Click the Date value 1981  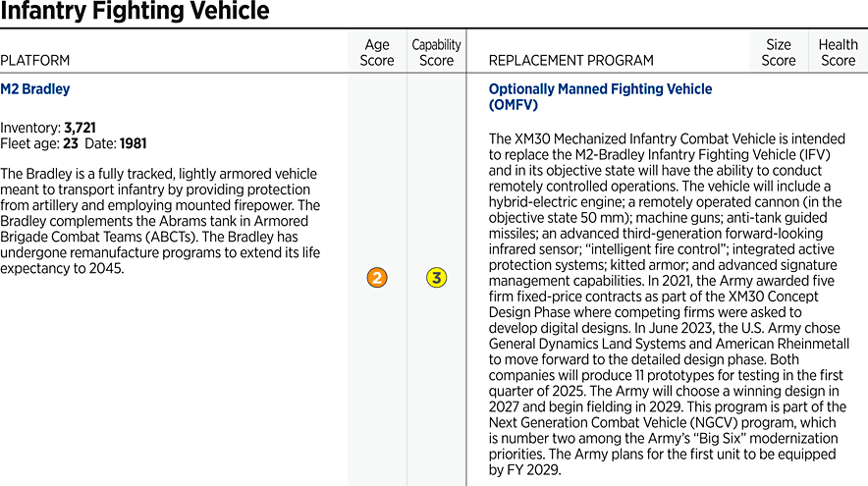133,143
